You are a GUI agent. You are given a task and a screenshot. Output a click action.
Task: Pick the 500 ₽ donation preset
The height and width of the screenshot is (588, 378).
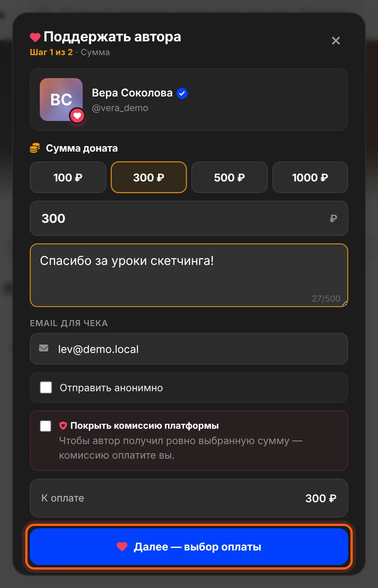(230, 177)
